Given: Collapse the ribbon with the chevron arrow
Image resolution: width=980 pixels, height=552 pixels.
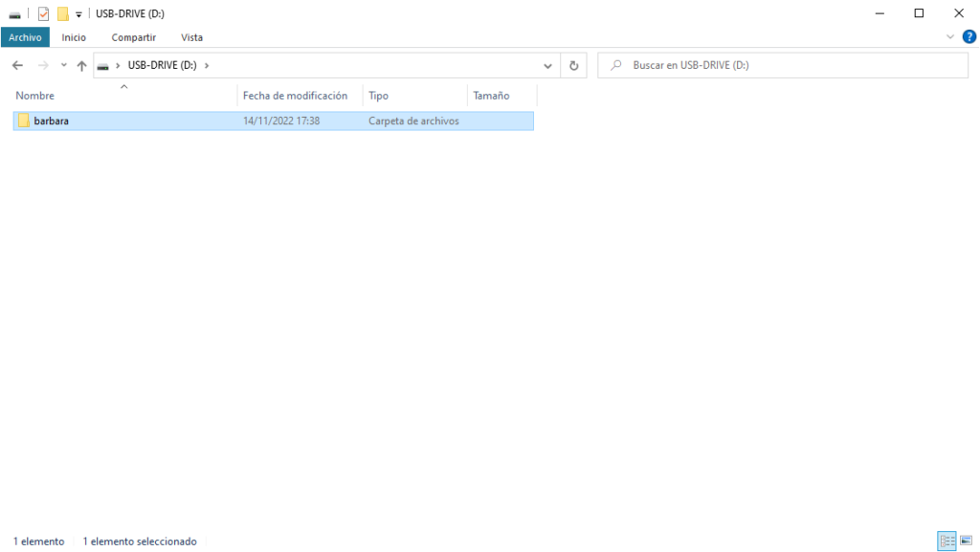Looking at the screenshot, I should [x=950, y=36].
